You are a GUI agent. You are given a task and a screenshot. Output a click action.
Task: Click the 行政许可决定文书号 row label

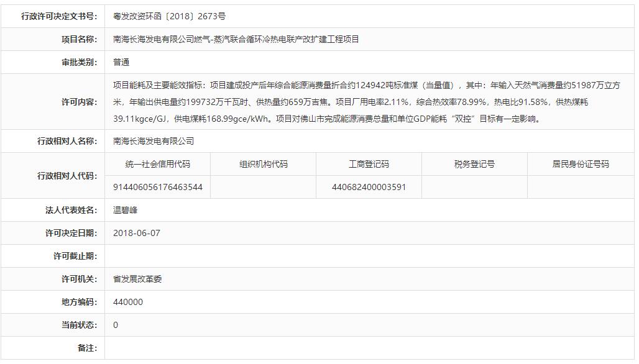(59, 17)
